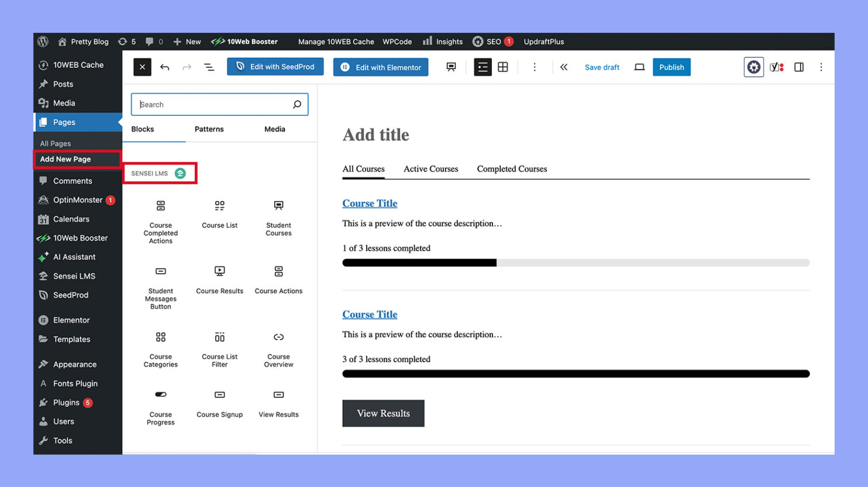Click the 1 of 3 lessons progress bar
Screen dimensions: 868x487
pos(576,263)
